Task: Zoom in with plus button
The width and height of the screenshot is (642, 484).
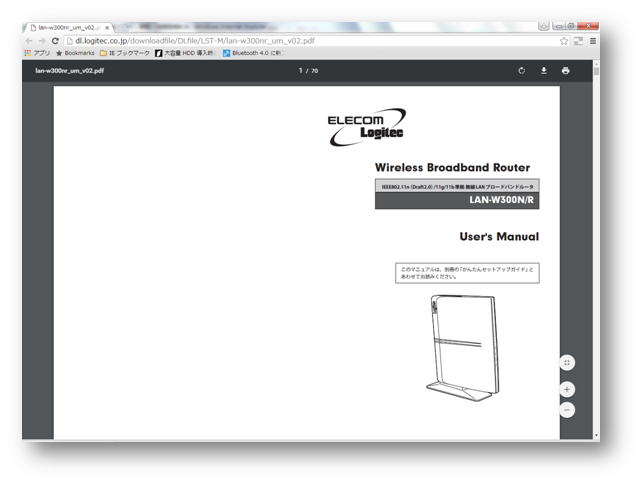Action: 567,389
